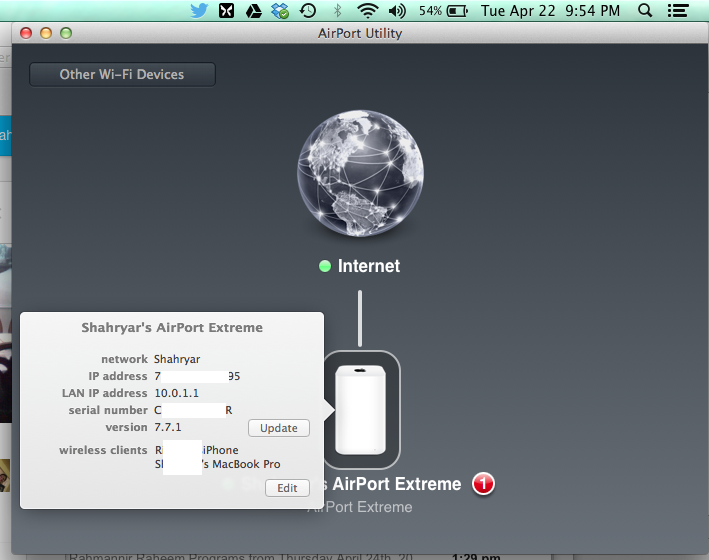The image size is (709, 560).
Task: Click the battery percentage 54%
Action: pos(430,10)
